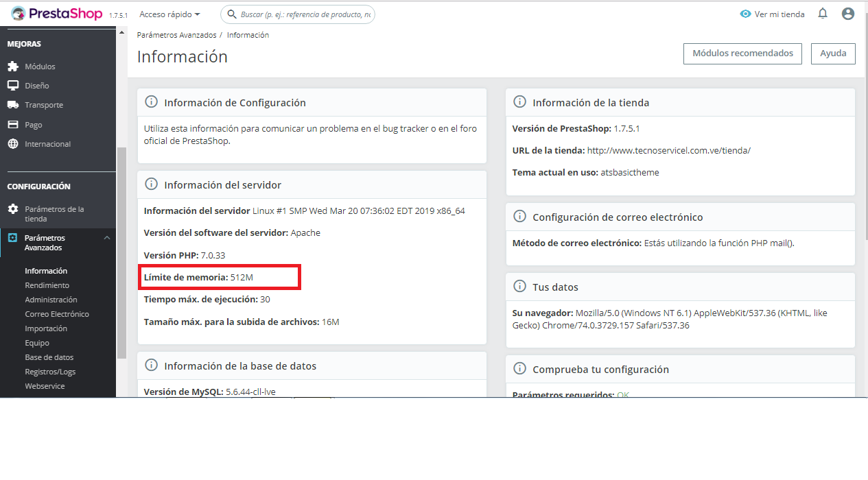The height and width of the screenshot is (480, 868).
Task: Click the Información page heading
Action: [183, 57]
